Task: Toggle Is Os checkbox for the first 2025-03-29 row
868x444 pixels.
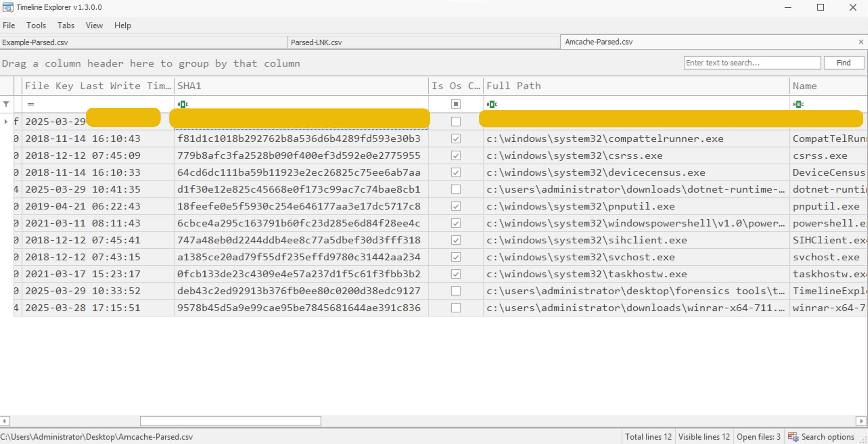Action: 456,121
